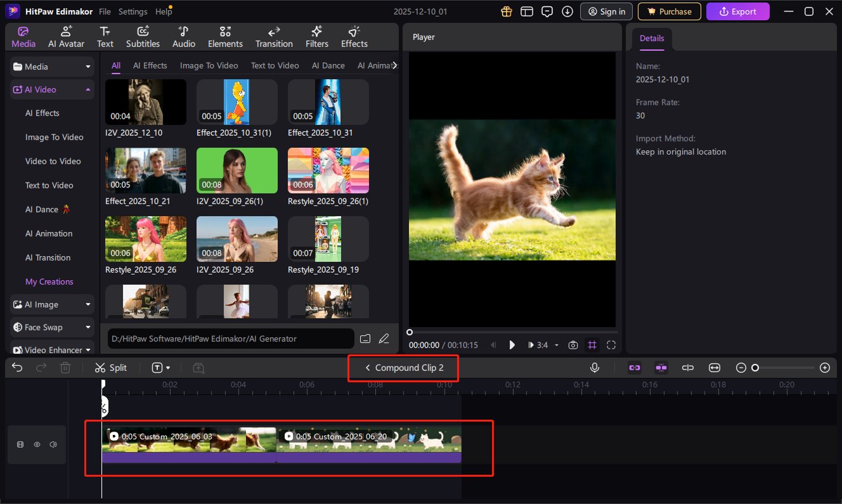The image size is (842, 504).
Task: Toggle track visibility eye icon
Action: [37, 445]
